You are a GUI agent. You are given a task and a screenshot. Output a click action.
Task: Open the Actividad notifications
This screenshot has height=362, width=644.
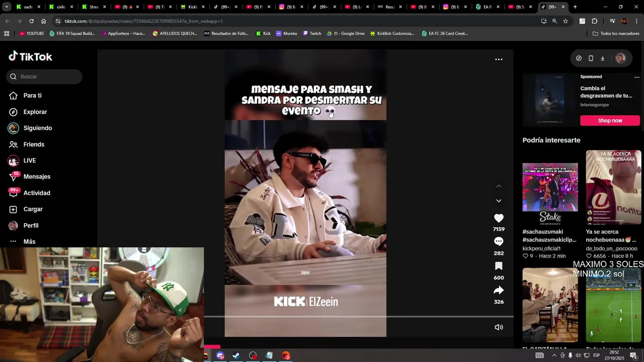point(37,193)
